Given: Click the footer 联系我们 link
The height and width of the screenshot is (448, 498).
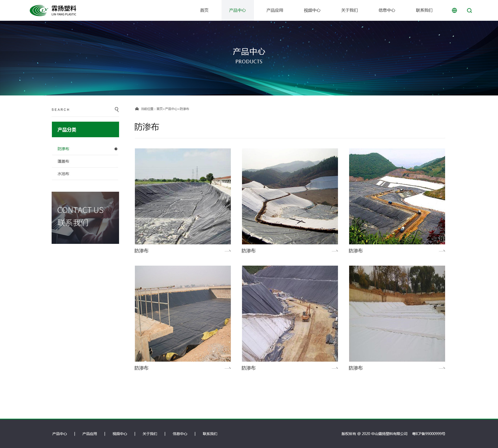Looking at the screenshot, I should (210, 434).
